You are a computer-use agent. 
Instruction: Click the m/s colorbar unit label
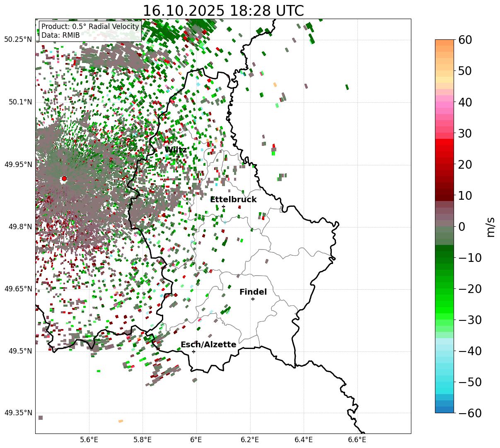tap(491, 226)
